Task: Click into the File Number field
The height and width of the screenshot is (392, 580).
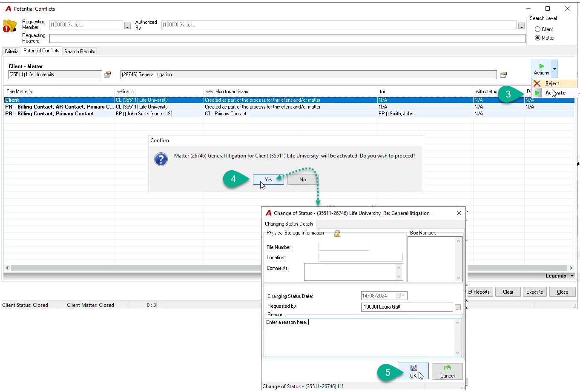Action: (344, 246)
